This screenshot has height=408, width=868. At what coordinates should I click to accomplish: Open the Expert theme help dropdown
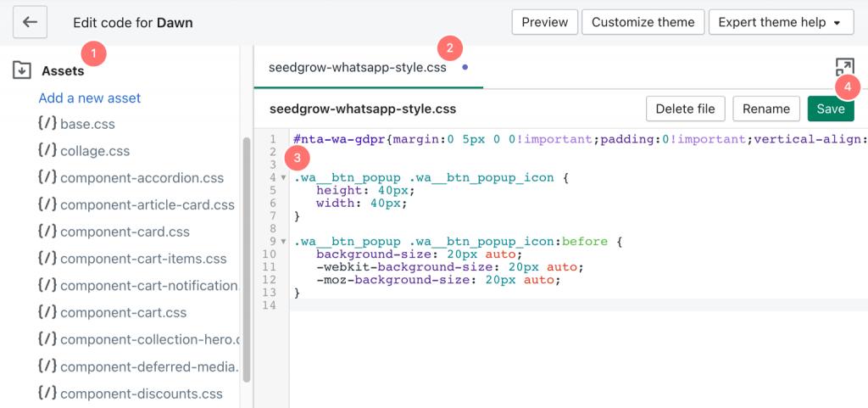tap(780, 23)
